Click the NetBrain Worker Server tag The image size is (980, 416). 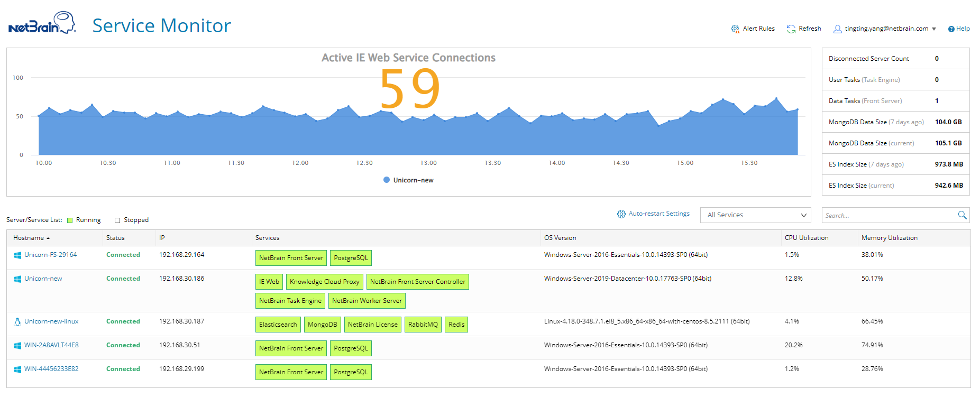367,301
